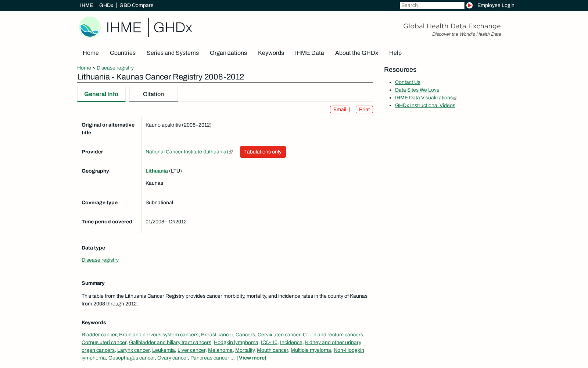The width and height of the screenshot is (588, 368).
Task: Click the Kaunas geography text
Action: [x=154, y=183]
